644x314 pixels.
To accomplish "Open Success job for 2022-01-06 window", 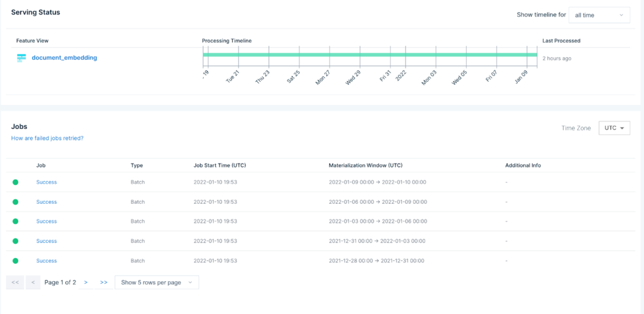I will click(x=47, y=202).
